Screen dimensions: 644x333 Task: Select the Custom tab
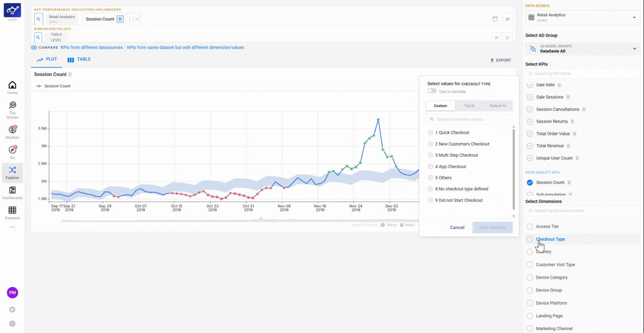[x=440, y=106]
